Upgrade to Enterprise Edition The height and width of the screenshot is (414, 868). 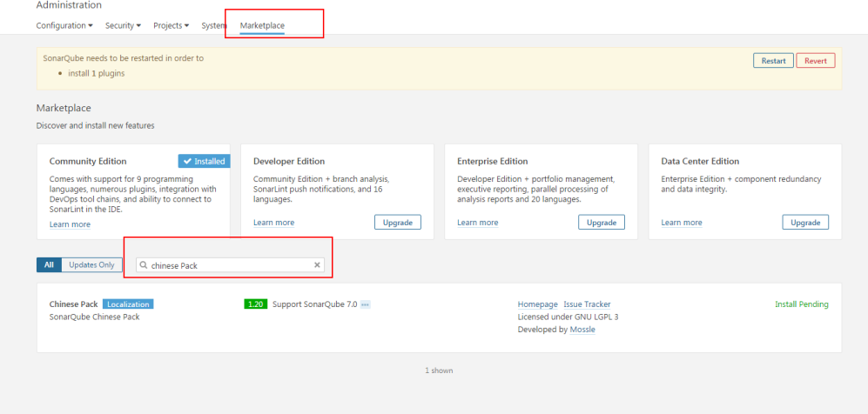coord(602,222)
